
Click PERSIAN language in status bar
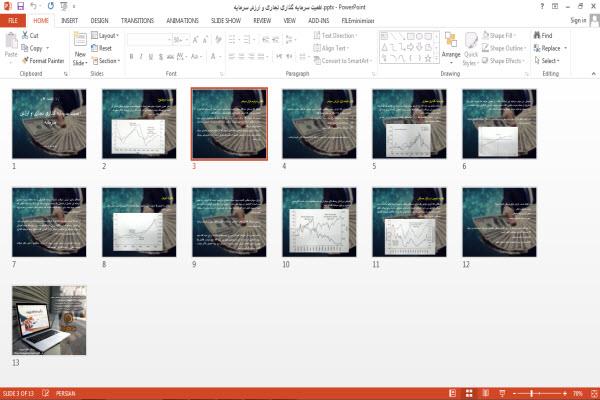pyautogui.click(x=65, y=393)
